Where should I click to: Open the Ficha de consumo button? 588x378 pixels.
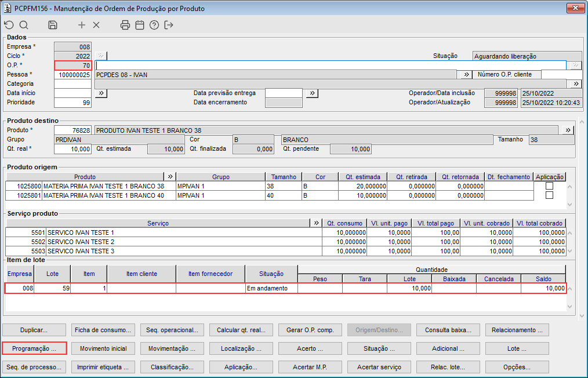[x=103, y=330]
